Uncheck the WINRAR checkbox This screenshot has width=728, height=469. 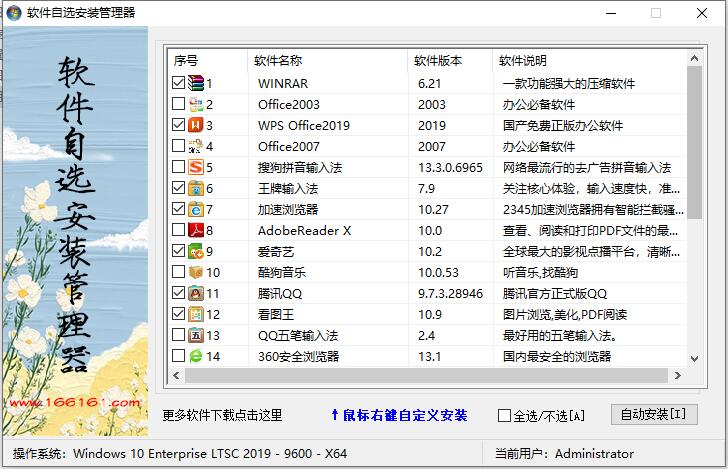[178, 82]
